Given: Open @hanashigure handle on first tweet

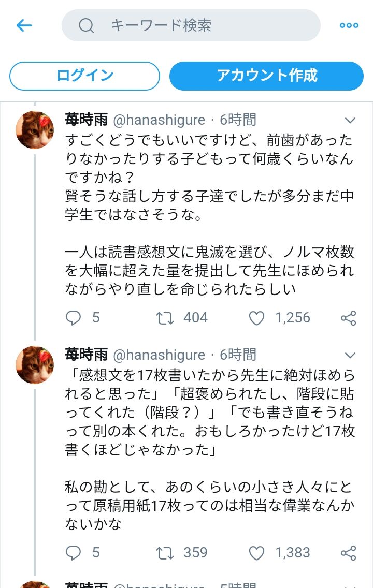Looking at the screenshot, I should pos(159,120).
